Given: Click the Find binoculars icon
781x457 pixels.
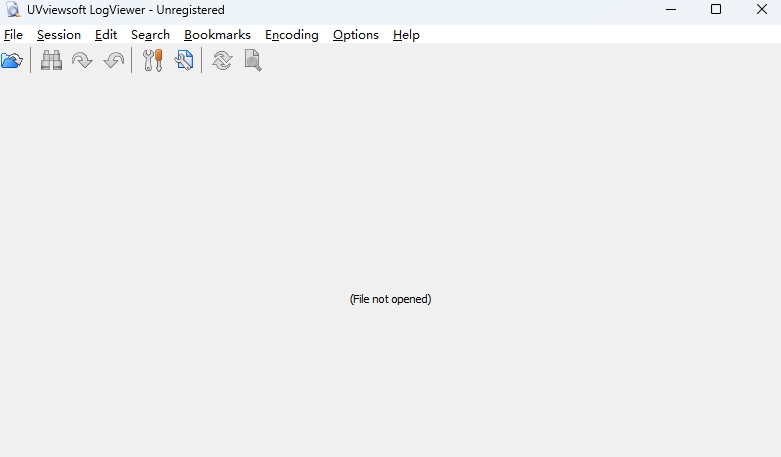Looking at the screenshot, I should (51, 60).
